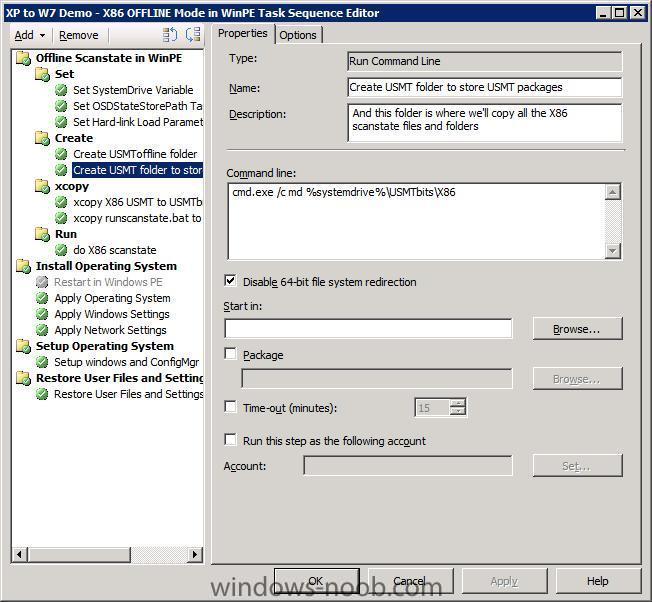The image size is (652, 602).
Task: Click into the Command line text area
Action: click(417, 221)
